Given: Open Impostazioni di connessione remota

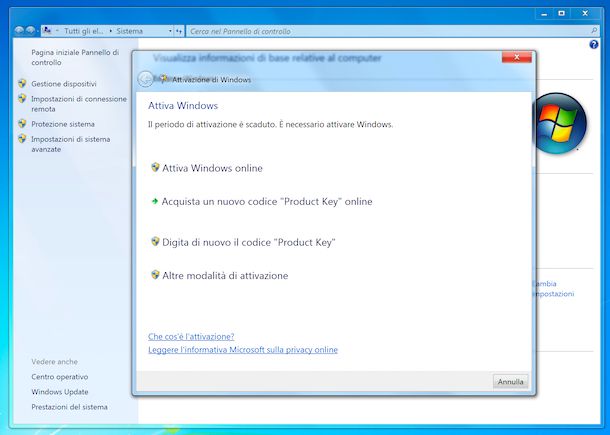Looking at the screenshot, I should [x=79, y=104].
